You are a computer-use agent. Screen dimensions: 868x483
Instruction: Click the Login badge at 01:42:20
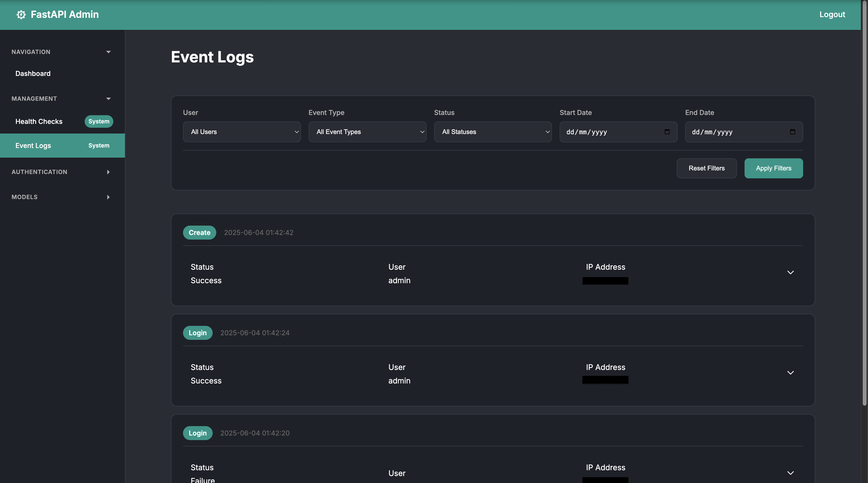198,433
